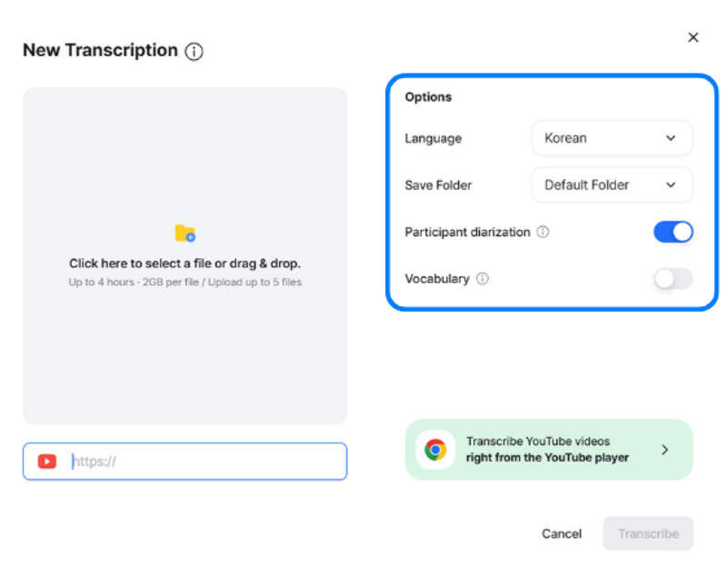Disable the Participant diarization toggle
Screen dimensions: 727x588
click(x=673, y=232)
